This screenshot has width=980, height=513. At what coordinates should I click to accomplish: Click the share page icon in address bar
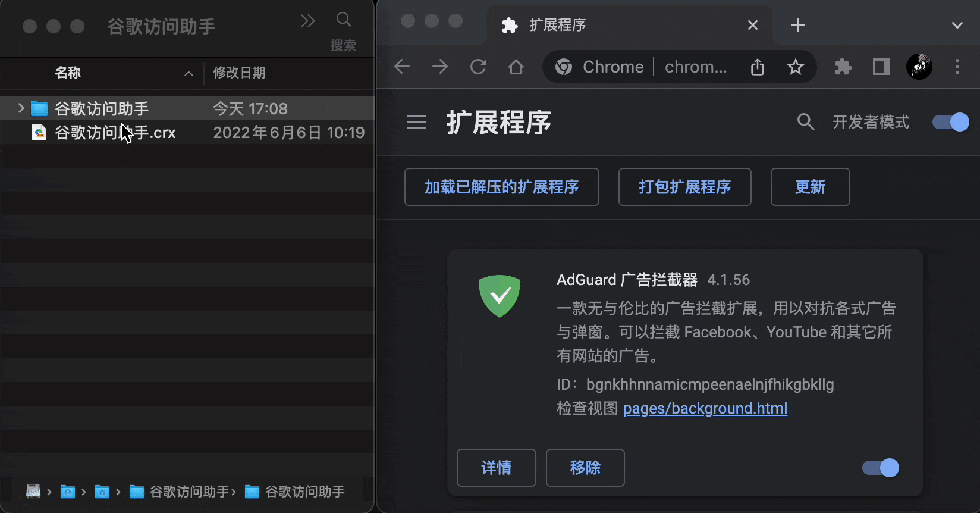click(758, 67)
